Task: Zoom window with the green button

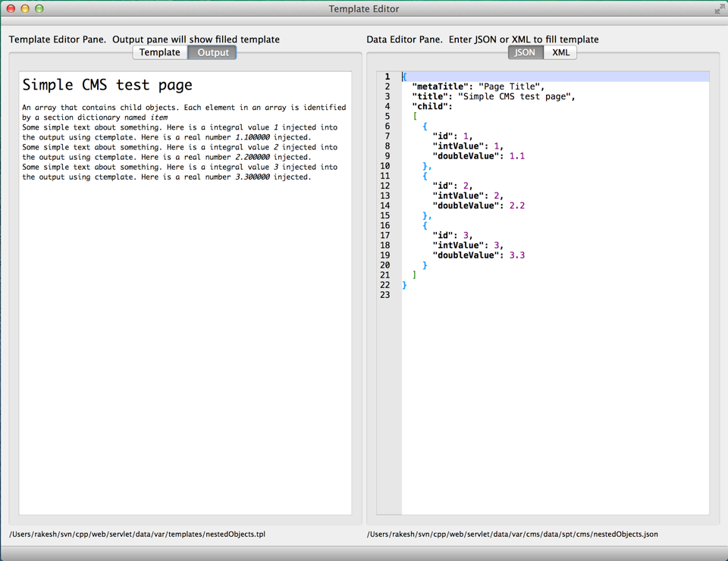Action: [39, 9]
